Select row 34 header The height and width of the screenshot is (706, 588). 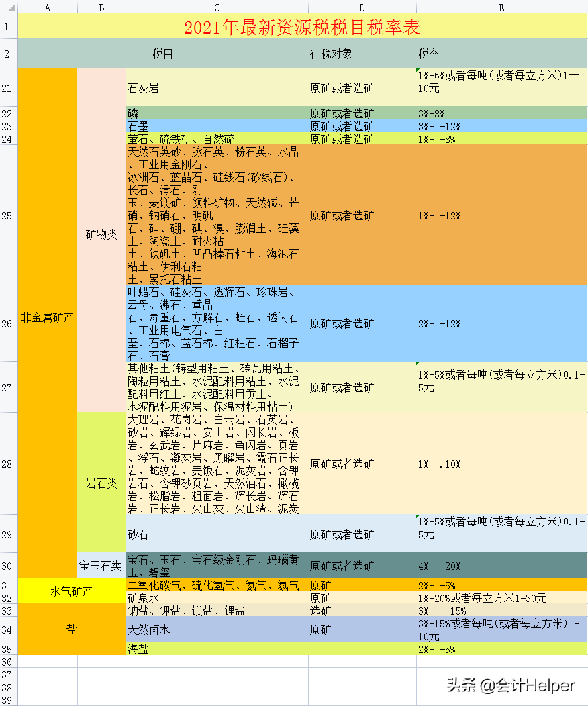pyautogui.click(x=7, y=630)
